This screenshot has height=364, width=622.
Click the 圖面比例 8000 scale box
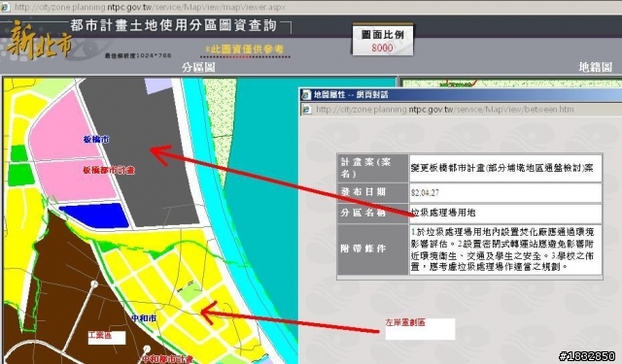(x=382, y=40)
